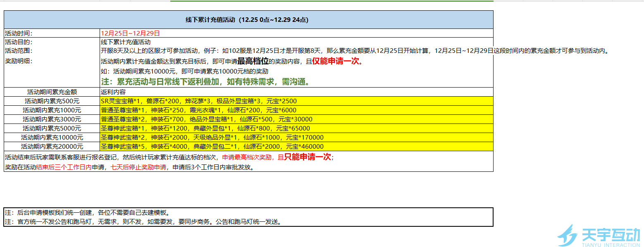Click the green note about 累充活动与日常线下返利叠加
The image size is (644, 247).
pos(205,82)
